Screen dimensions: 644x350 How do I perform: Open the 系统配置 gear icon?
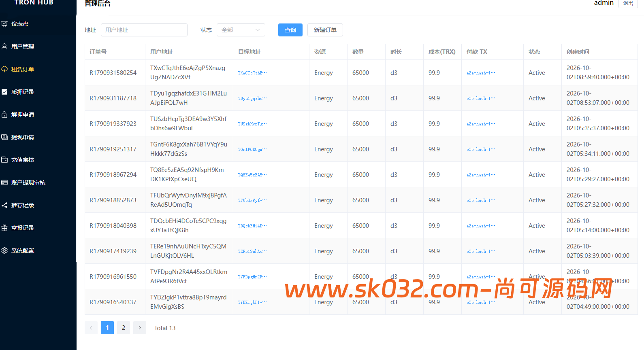tap(4, 250)
